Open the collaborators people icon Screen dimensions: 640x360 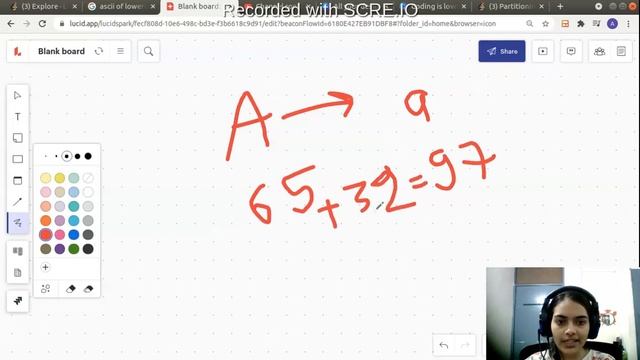pos(599,51)
